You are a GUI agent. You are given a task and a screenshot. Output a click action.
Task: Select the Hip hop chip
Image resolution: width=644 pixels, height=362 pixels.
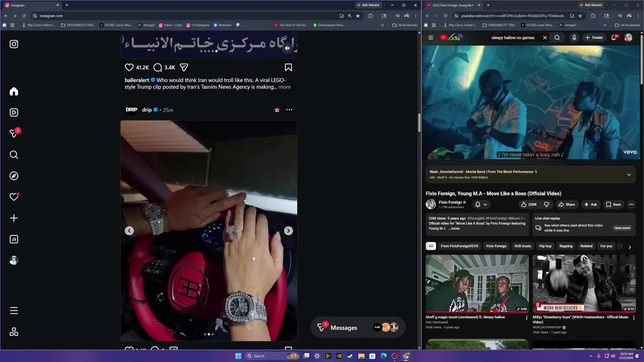click(545, 246)
